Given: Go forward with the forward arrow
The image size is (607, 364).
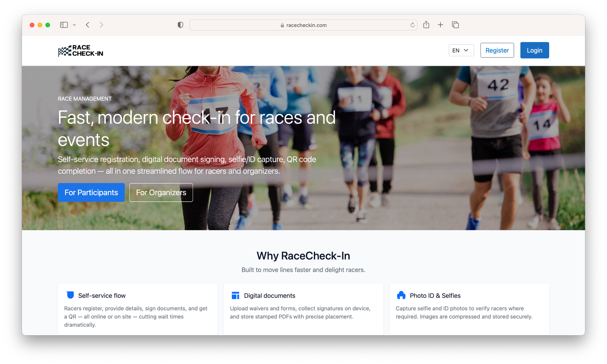Looking at the screenshot, I should tap(101, 25).
